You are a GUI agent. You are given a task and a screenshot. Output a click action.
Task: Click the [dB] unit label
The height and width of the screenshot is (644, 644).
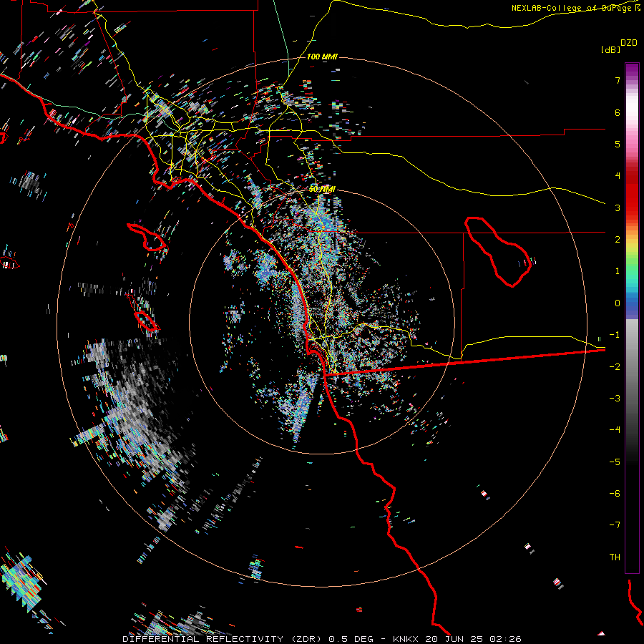click(x=610, y=49)
